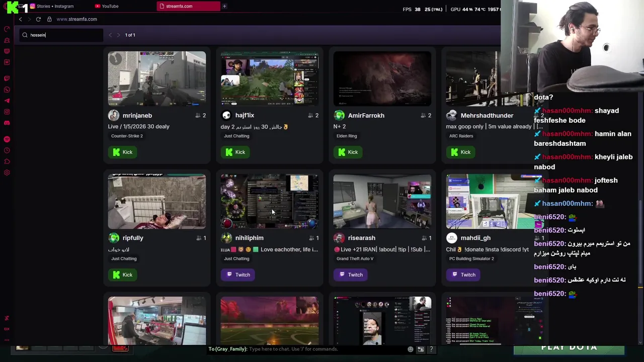Go back with the browser back arrow
The height and width of the screenshot is (362, 644).
(20, 19)
